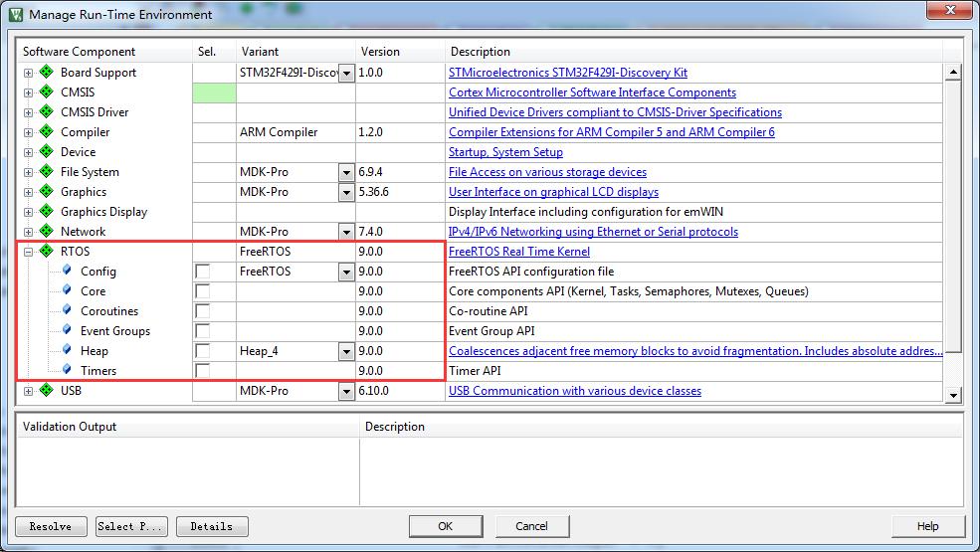Image resolution: width=980 pixels, height=552 pixels.
Task: Open the Graphics variant dropdown
Action: 346,193
